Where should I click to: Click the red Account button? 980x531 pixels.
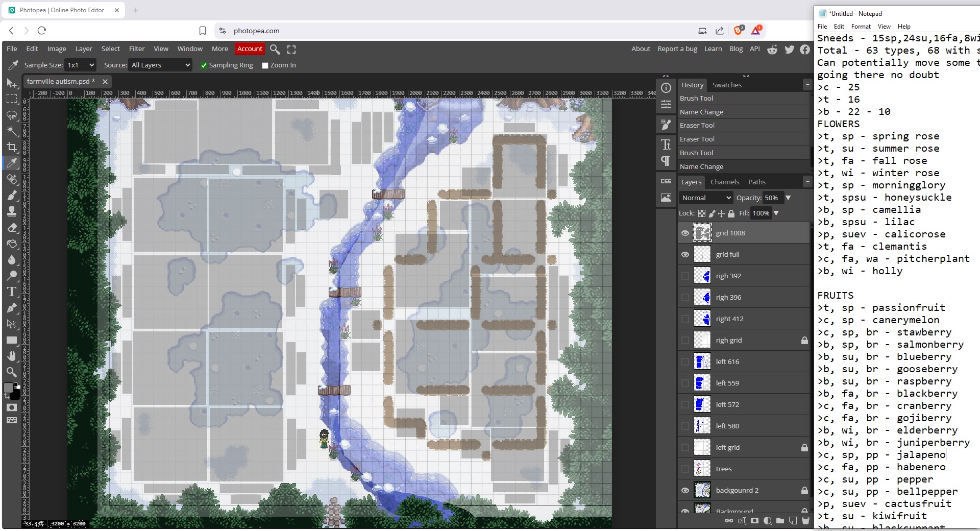tap(250, 49)
